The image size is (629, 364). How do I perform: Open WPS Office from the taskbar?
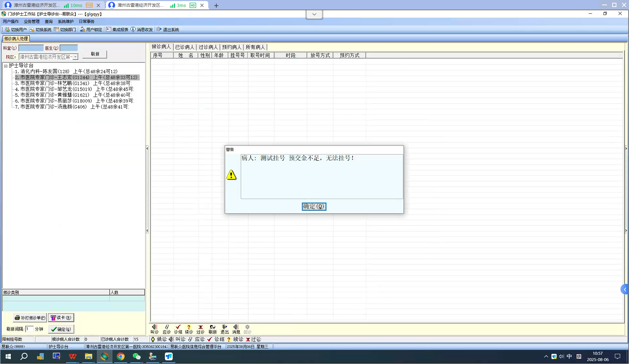pos(72,356)
